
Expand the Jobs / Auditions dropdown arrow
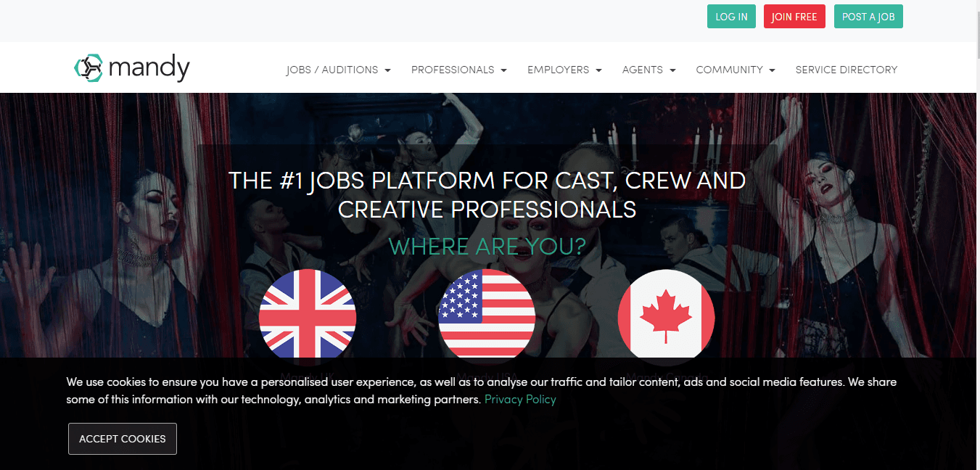pyautogui.click(x=387, y=70)
